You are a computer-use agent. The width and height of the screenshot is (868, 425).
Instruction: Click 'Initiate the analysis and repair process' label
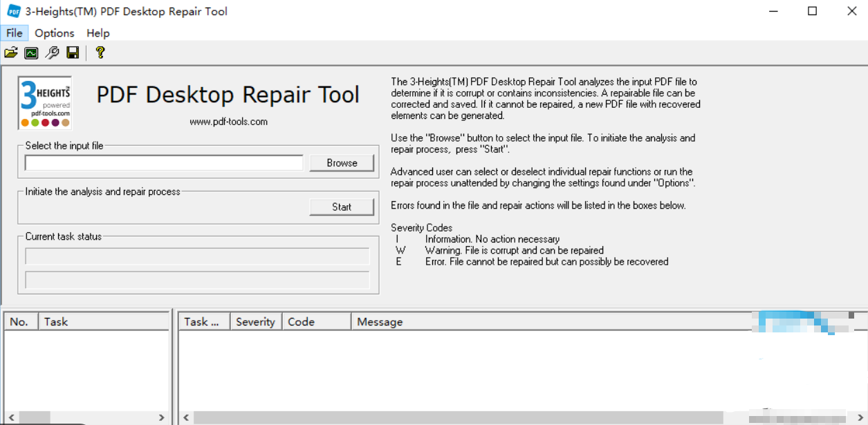point(103,191)
